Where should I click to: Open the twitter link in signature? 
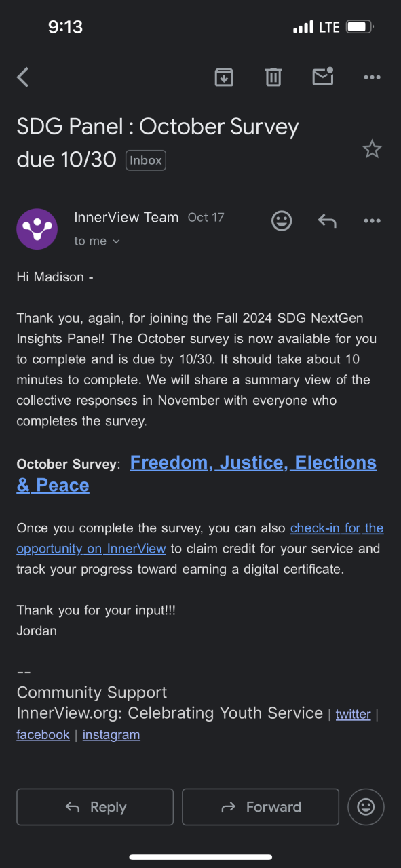(x=354, y=714)
